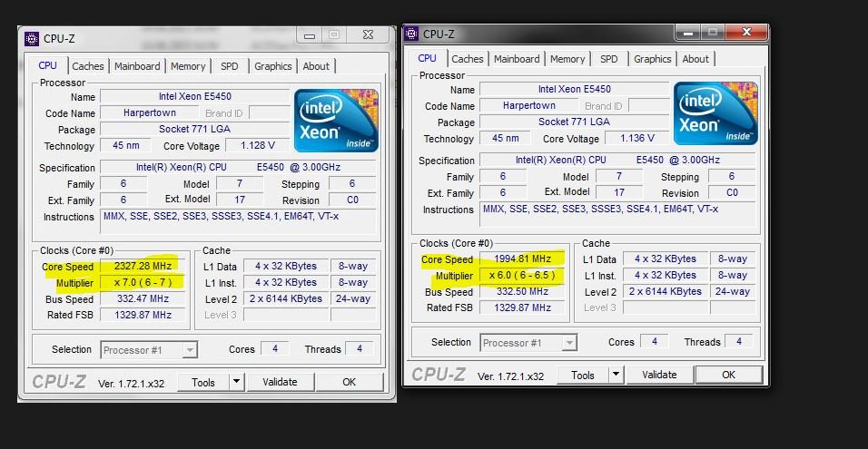
Task: Click multiplier value x 7.0 ( 6 - 7 )
Action: pos(143,283)
